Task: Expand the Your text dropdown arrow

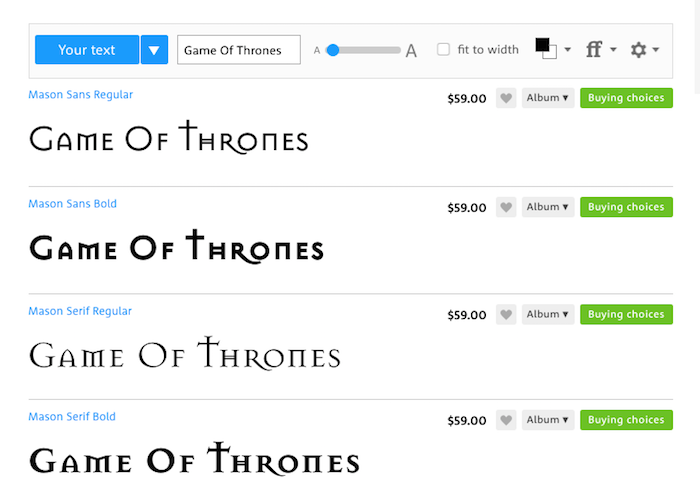Action: tap(154, 50)
